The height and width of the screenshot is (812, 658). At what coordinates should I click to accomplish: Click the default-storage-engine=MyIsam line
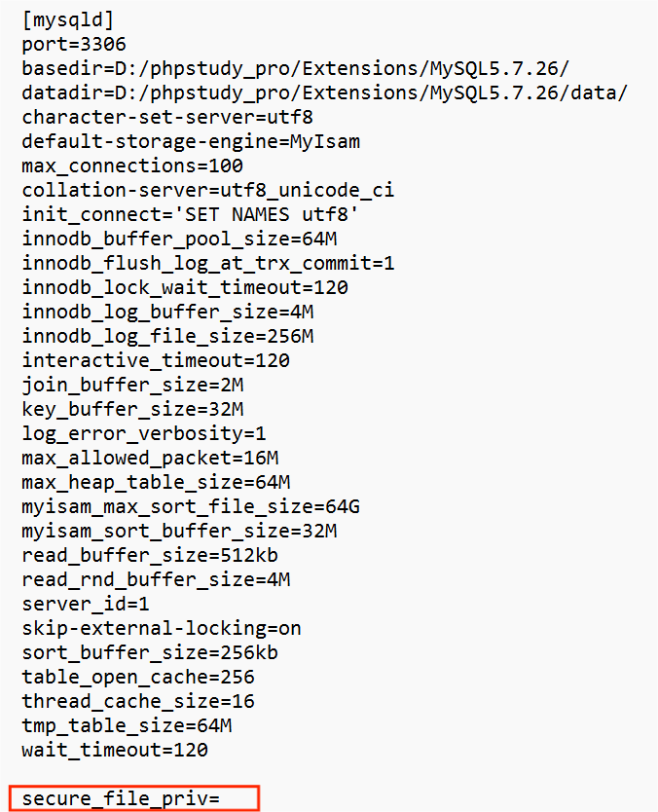tap(191, 142)
